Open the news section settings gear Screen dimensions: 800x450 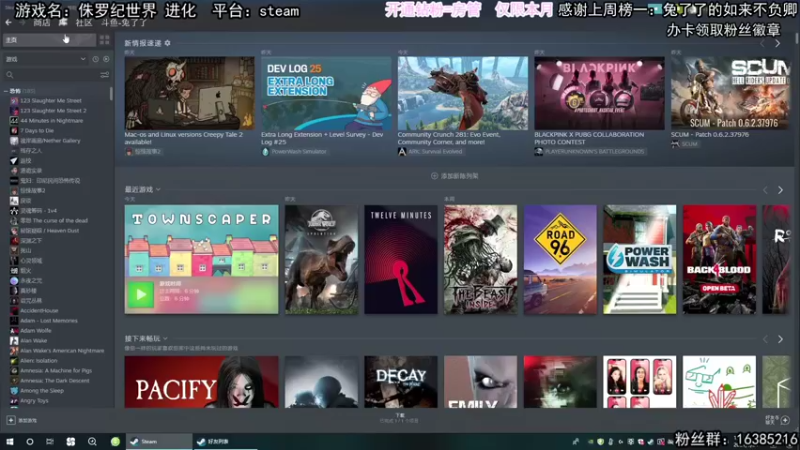tap(167, 43)
